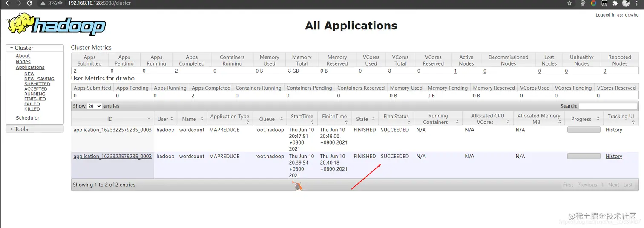The width and height of the screenshot is (644, 228).
Task: Open Unhealthy Nodes count link
Action: pyautogui.click(x=566, y=71)
